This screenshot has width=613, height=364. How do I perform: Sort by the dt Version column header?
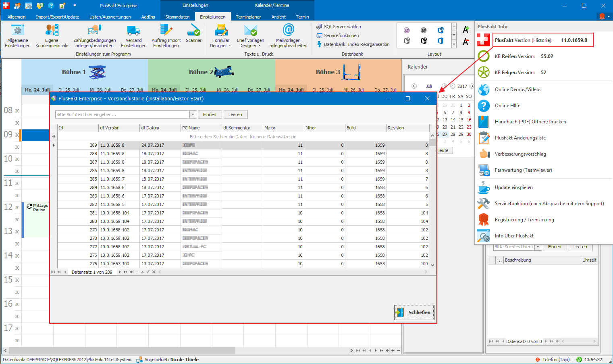[x=119, y=128]
